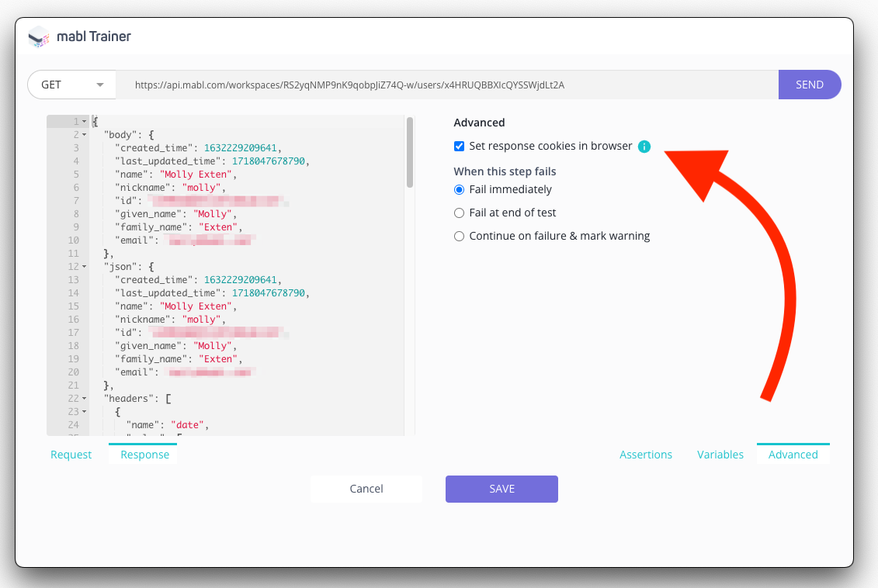Click the response editor scrollbar
Image resolution: width=878 pixels, height=588 pixels.
tap(410, 152)
